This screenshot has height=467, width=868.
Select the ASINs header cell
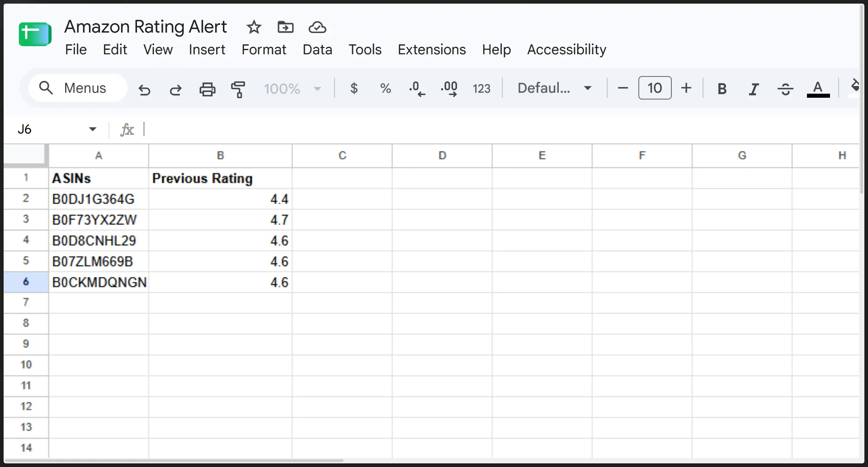point(99,178)
